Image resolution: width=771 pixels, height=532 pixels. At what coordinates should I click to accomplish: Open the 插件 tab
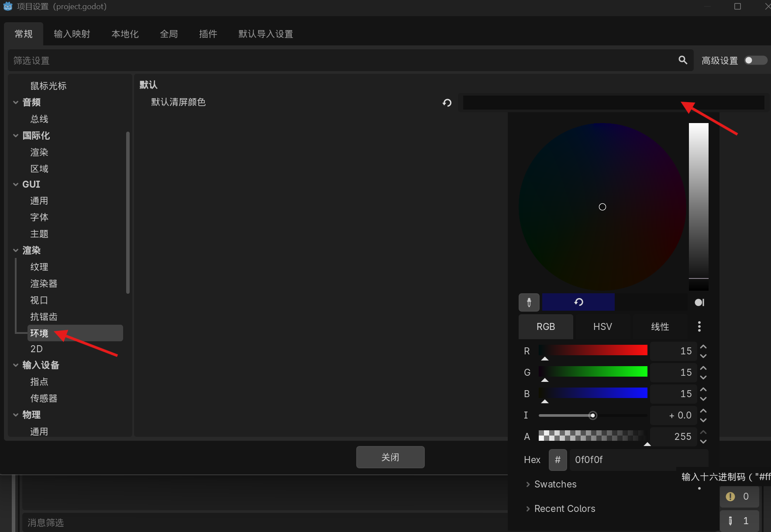pyautogui.click(x=208, y=34)
